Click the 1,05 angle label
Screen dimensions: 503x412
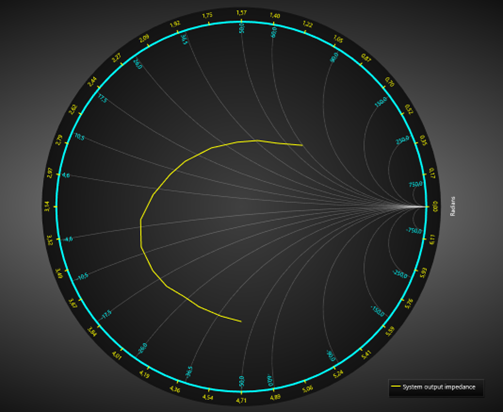338,39
